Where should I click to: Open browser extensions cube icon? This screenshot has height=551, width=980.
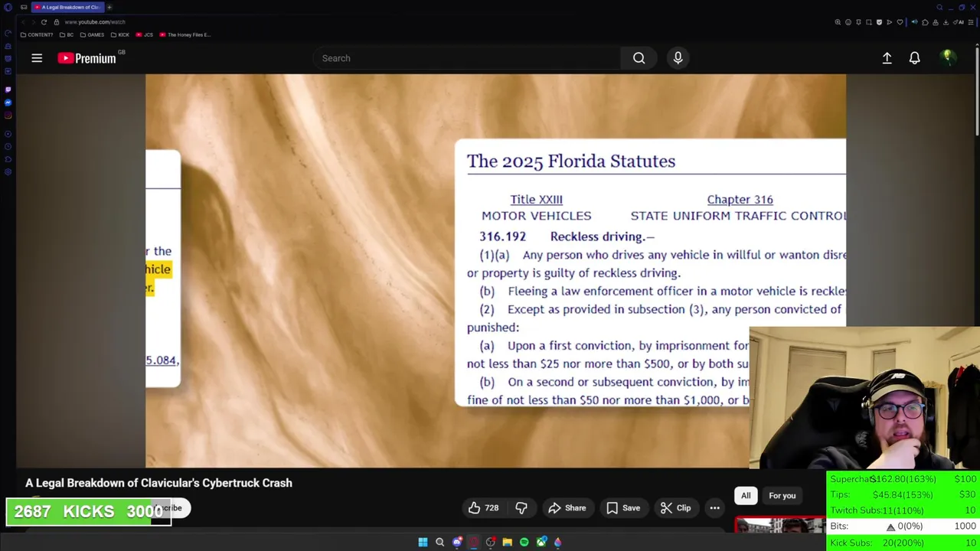tap(925, 22)
